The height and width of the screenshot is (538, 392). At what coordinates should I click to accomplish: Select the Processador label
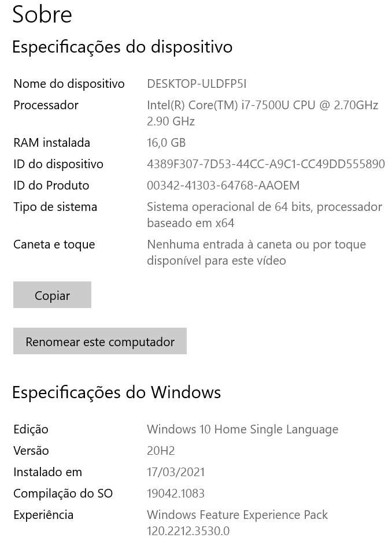tap(46, 105)
